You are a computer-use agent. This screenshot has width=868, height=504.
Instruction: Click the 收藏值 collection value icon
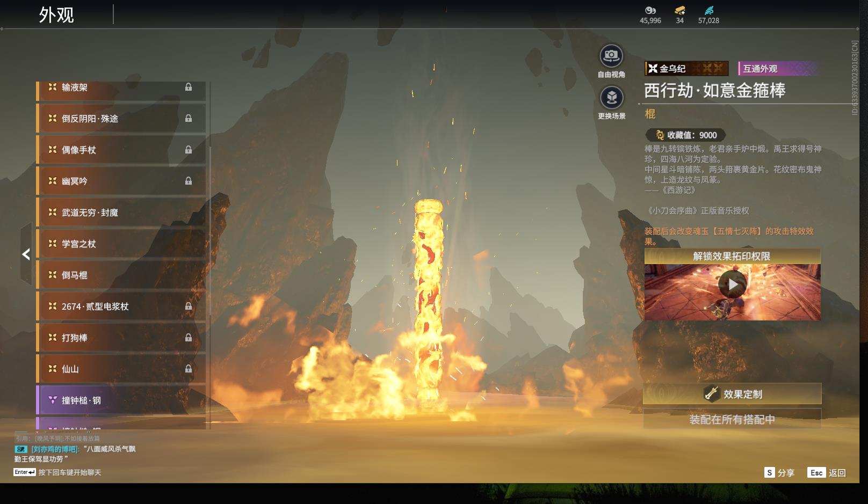660,135
